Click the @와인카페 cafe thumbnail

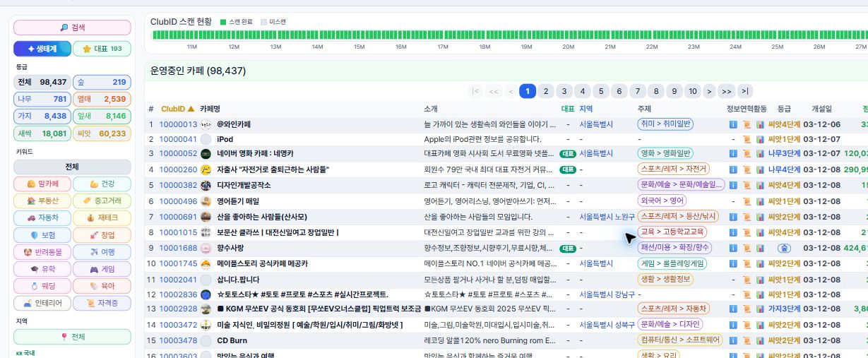point(206,124)
